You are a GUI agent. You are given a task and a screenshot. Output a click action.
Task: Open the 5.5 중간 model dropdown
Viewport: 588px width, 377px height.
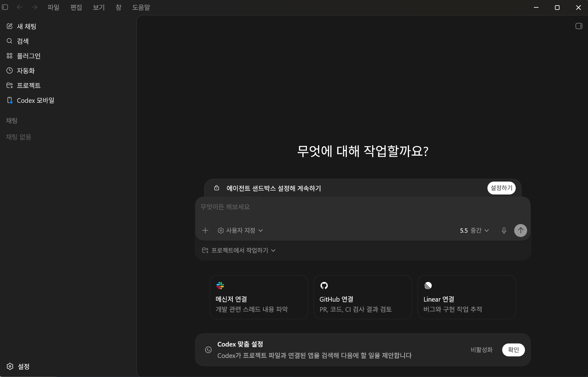pos(474,231)
